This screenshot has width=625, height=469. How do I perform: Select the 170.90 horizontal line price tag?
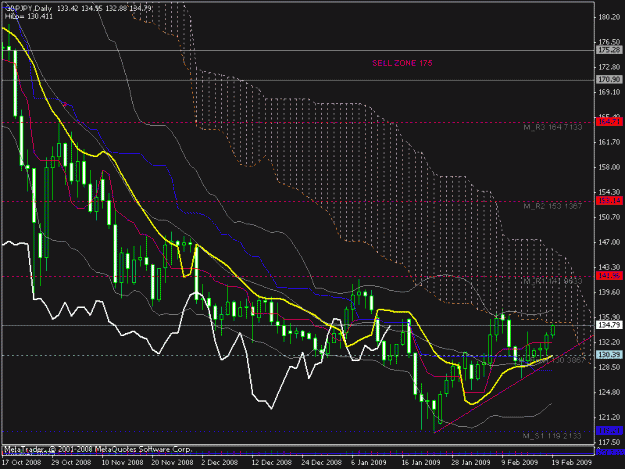pyautogui.click(x=609, y=80)
